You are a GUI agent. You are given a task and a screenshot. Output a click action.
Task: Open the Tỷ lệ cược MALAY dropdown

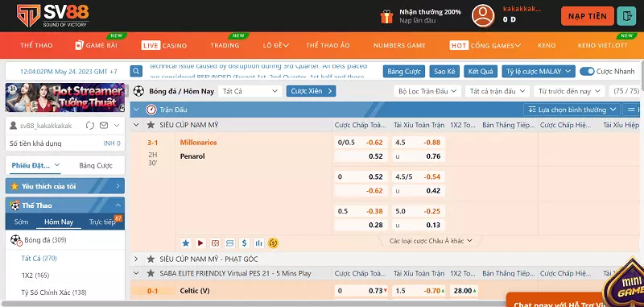[538, 71]
